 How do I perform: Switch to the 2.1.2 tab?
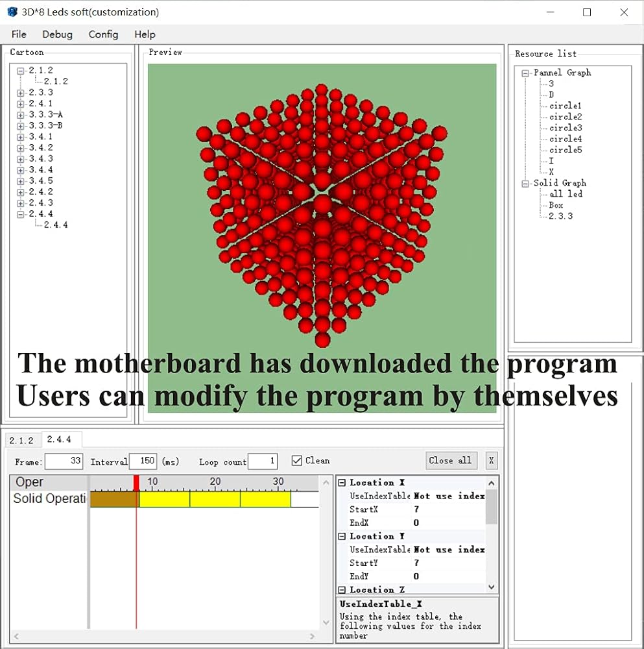21,441
